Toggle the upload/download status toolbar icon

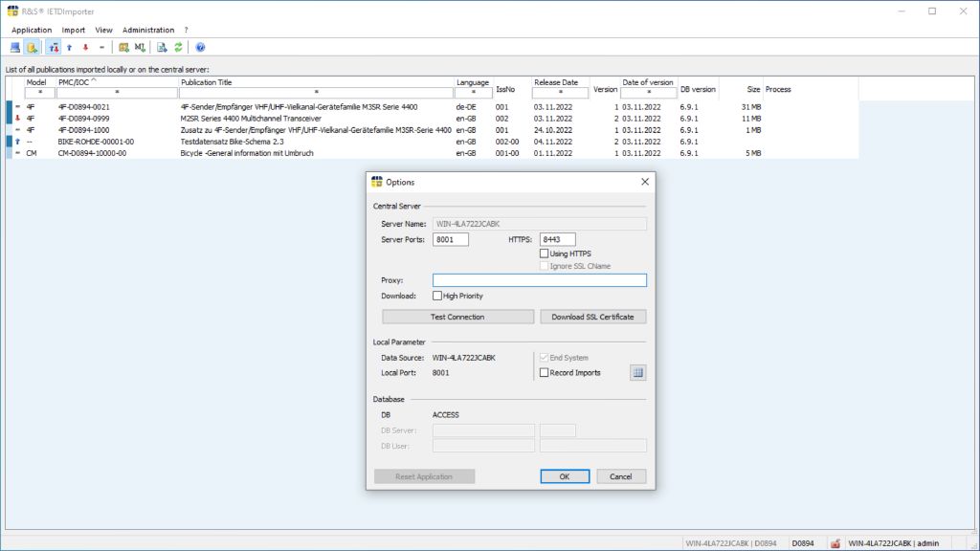(54, 48)
